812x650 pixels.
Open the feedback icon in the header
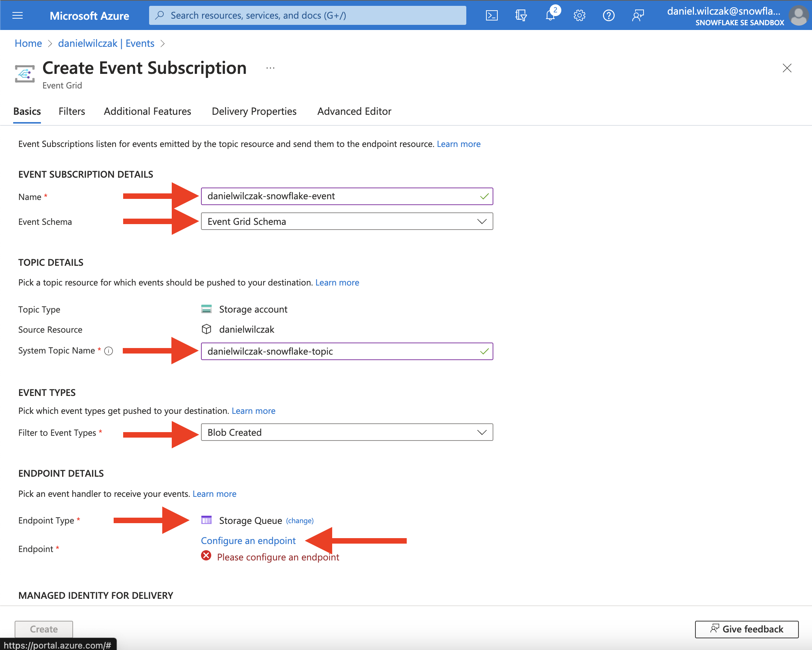tap(638, 15)
